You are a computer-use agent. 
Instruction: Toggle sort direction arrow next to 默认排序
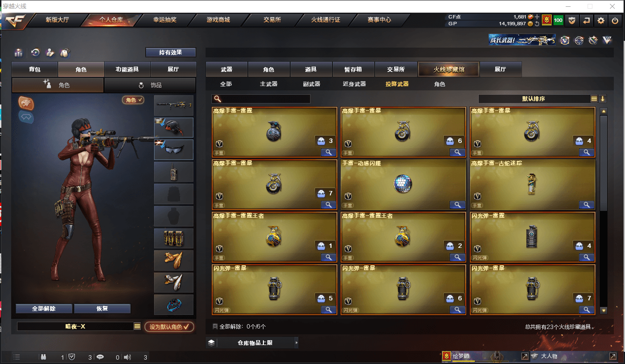603,99
